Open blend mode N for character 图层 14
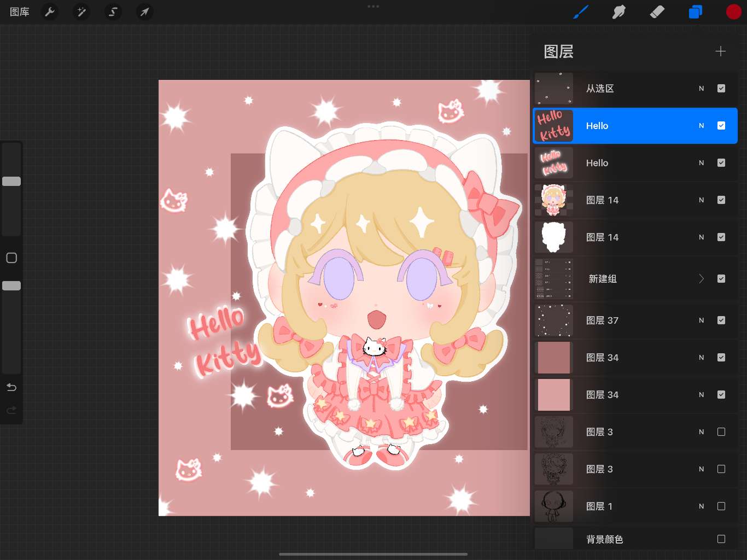 tap(702, 200)
